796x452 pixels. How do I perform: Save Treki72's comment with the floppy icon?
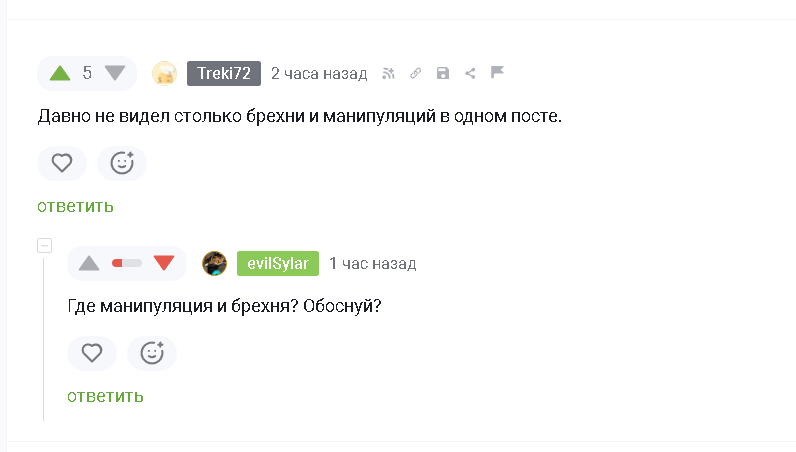point(443,73)
